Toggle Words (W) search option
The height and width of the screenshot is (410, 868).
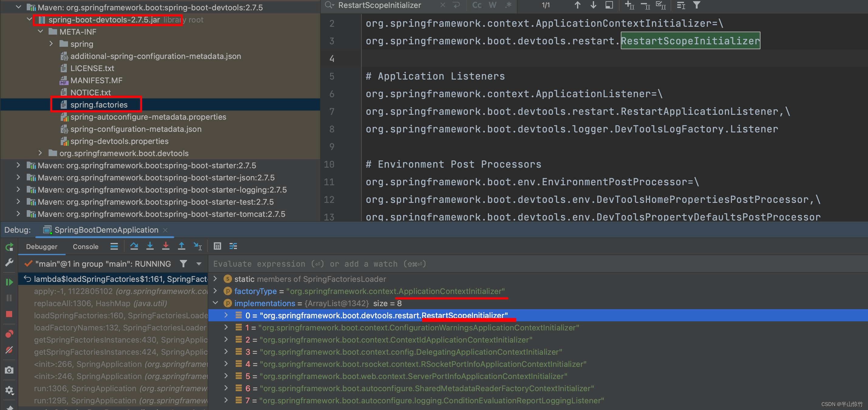click(493, 5)
